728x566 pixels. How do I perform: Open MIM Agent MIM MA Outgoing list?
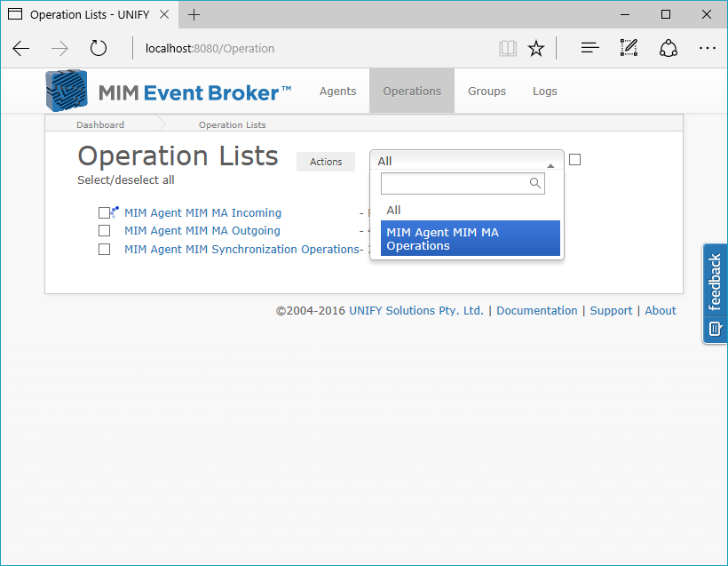[202, 231]
